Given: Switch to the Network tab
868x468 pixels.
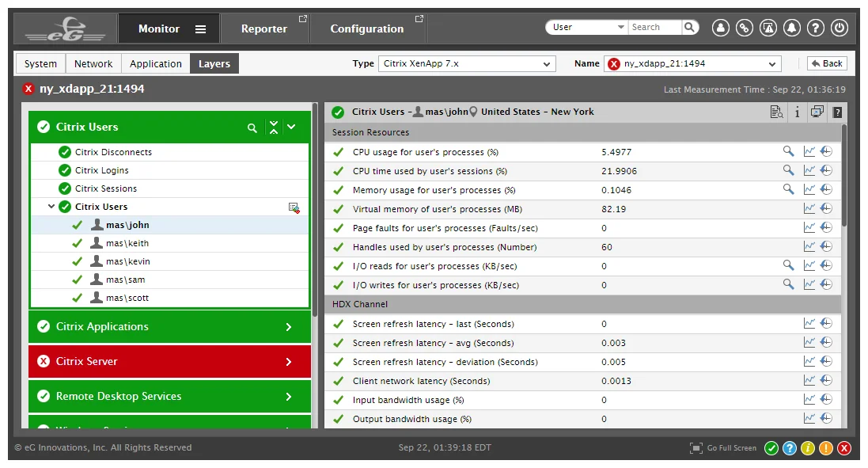Looking at the screenshot, I should 93,63.
